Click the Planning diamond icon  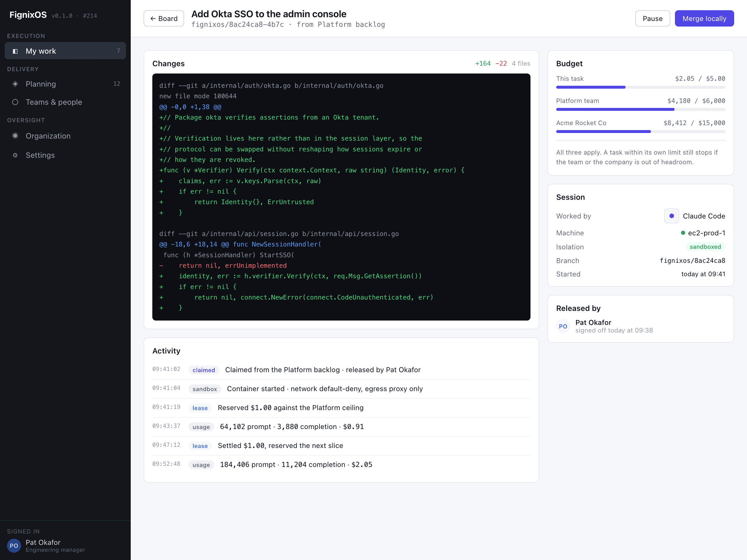[x=15, y=84]
